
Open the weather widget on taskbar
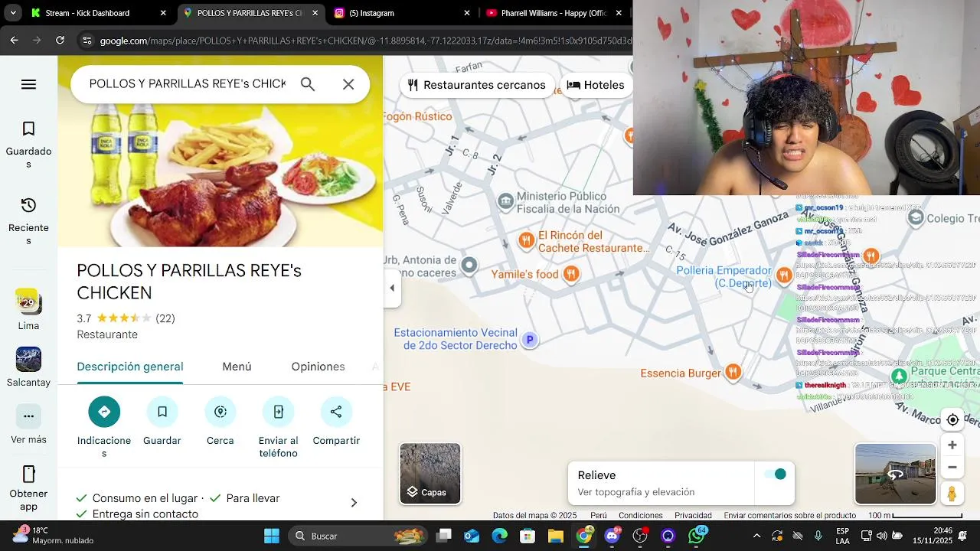(x=54, y=536)
